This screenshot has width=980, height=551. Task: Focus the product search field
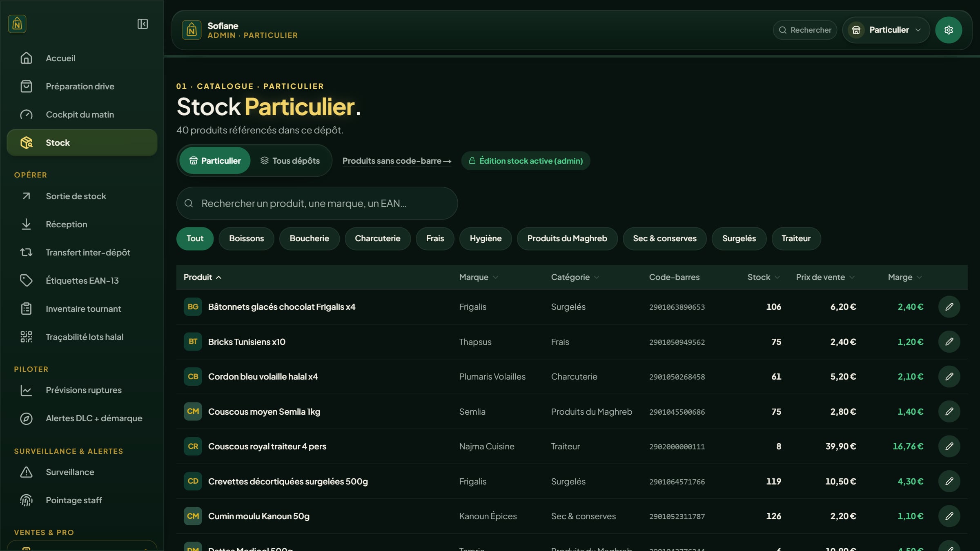pos(317,203)
